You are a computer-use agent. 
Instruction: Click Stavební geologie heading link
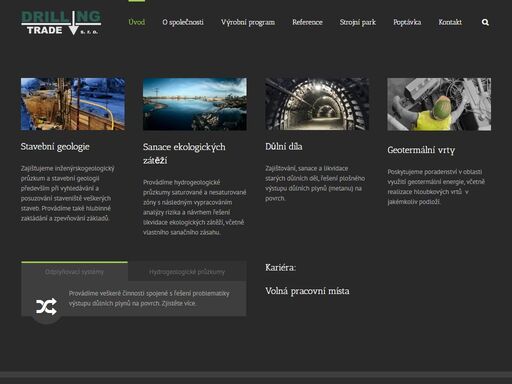coord(55,147)
